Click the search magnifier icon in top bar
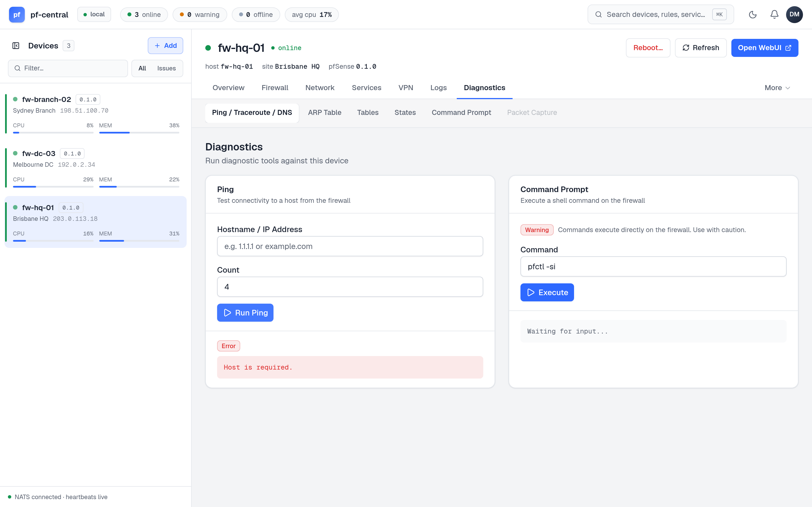This screenshot has height=507, width=812. pos(599,14)
